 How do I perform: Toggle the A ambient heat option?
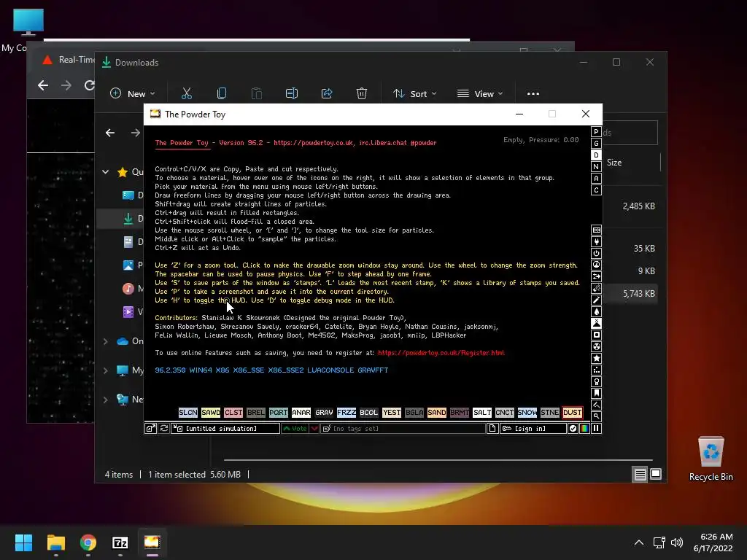coord(596,179)
